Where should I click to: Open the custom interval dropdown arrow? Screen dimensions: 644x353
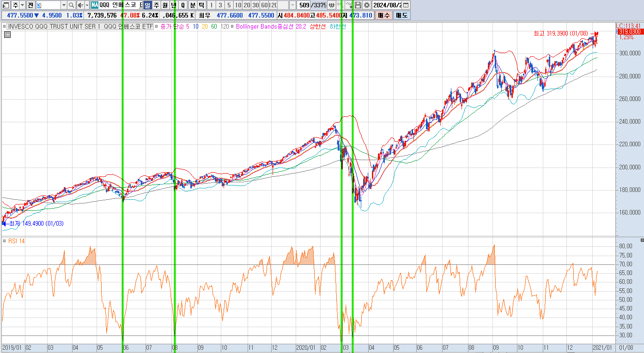(x=292, y=6)
